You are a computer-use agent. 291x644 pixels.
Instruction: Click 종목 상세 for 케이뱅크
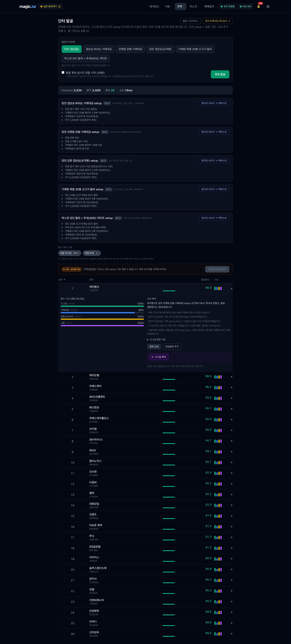(154, 347)
